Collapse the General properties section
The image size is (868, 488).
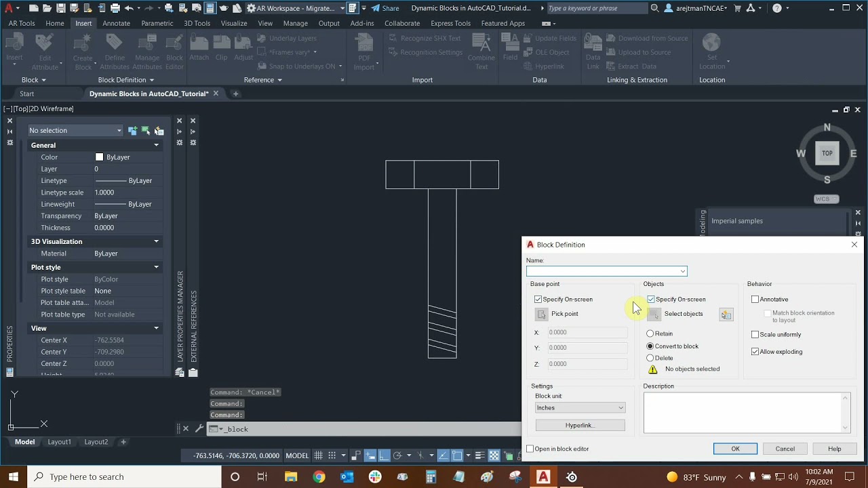click(156, 145)
